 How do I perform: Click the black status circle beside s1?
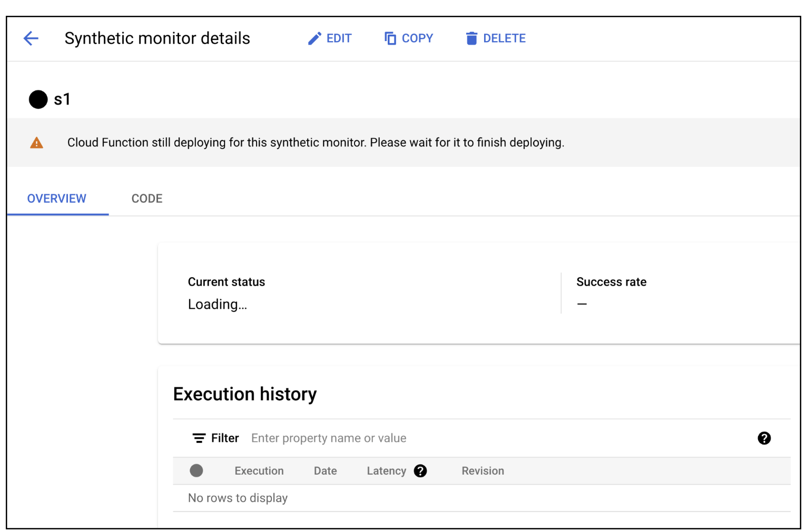click(38, 100)
